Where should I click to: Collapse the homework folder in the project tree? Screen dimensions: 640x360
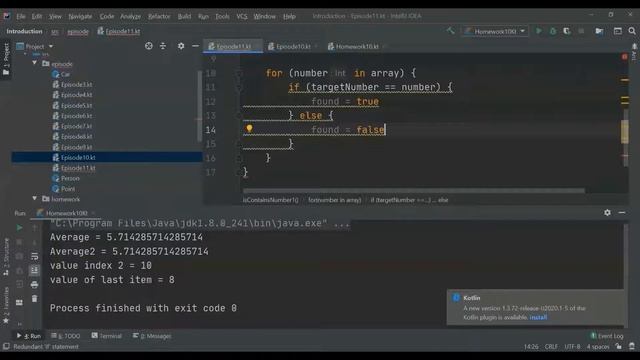[35, 199]
